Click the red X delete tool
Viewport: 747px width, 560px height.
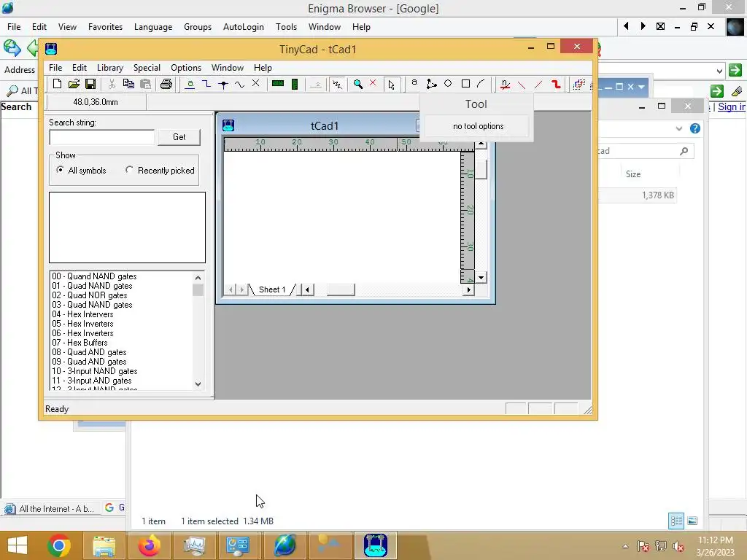pyautogui.click(x=373, y=85)
